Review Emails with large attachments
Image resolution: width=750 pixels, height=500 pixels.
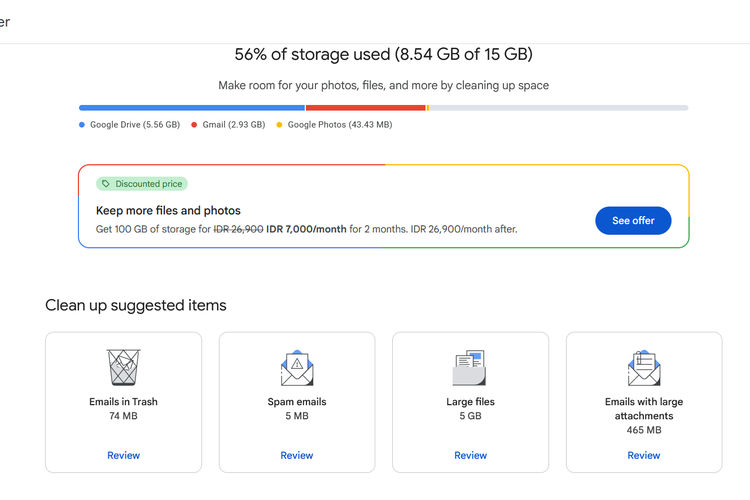tap(644, 455)
